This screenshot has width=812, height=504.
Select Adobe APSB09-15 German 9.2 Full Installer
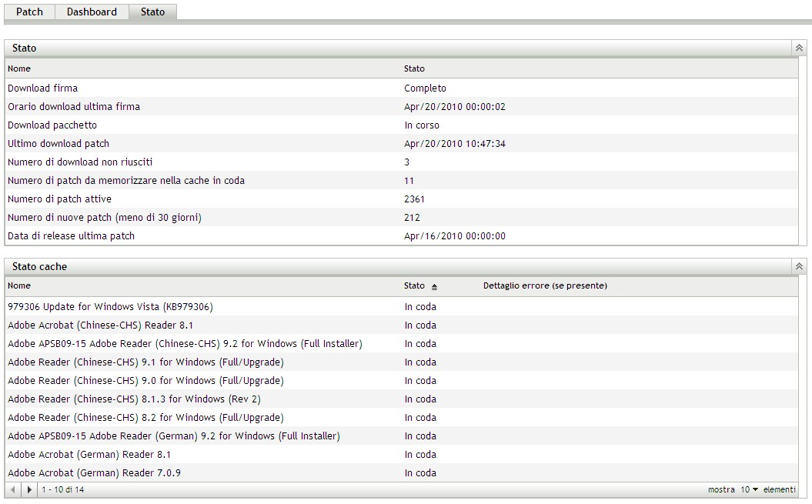(x=401, y=436)
